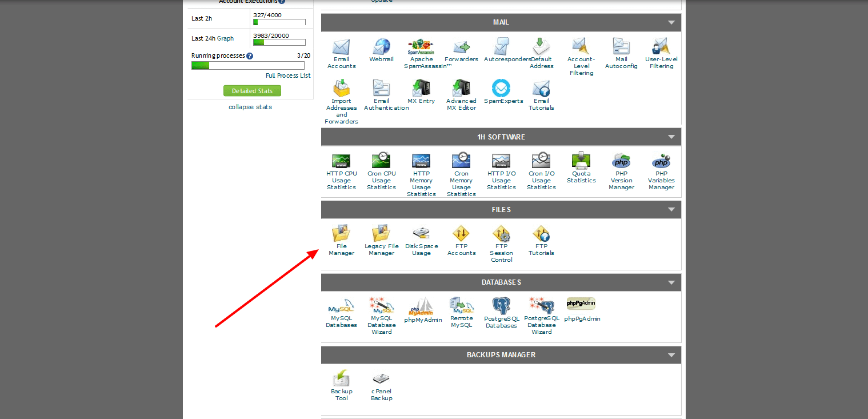Open FTP Tutorials
868x419 pixels.
click(x=541, y=241)
